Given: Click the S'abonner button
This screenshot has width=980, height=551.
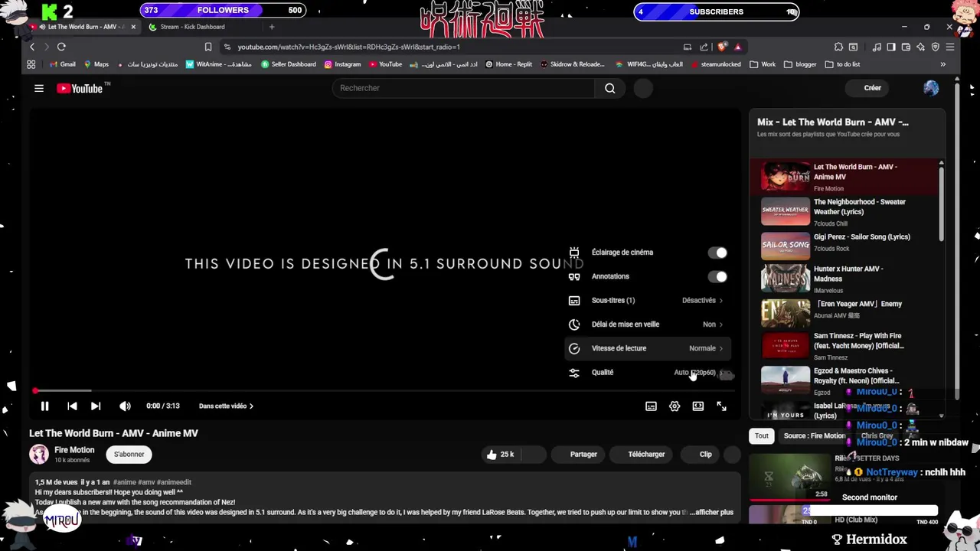Looking at the screenshot, I should click(x=129, y=455).
